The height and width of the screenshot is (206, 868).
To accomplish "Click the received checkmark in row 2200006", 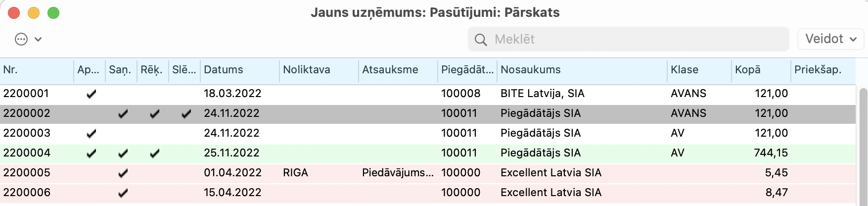I will (x=123, y=193).
